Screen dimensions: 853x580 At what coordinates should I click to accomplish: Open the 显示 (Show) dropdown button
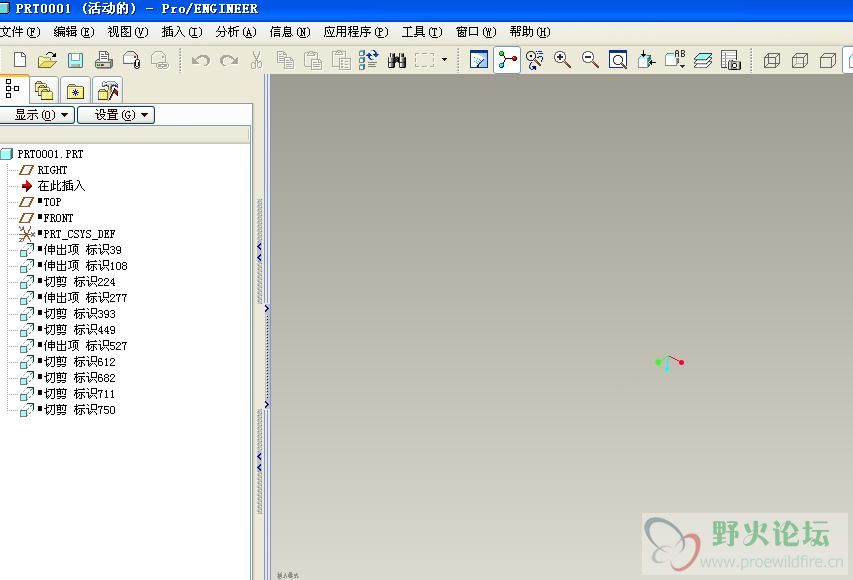click(36, 115)
